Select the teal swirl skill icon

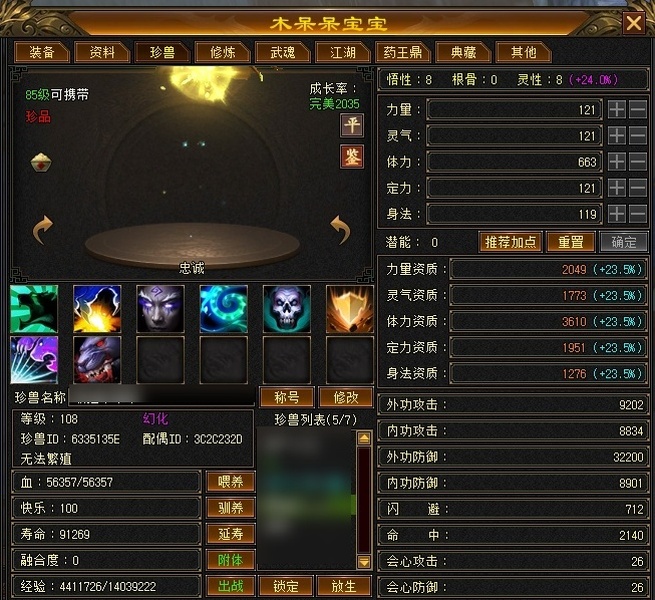(x=223, y=309)
